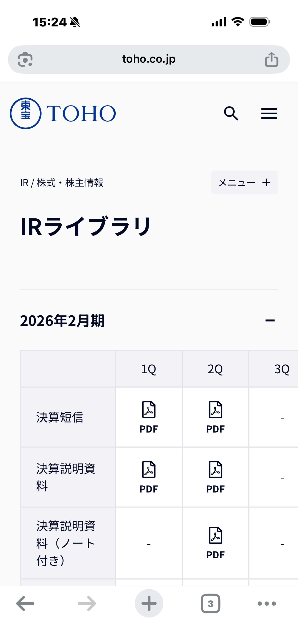This screenshot has height=644, width=298.
Task: Open a new tab with the plus button
Action: pyautogui.click(x=149, y=604)
